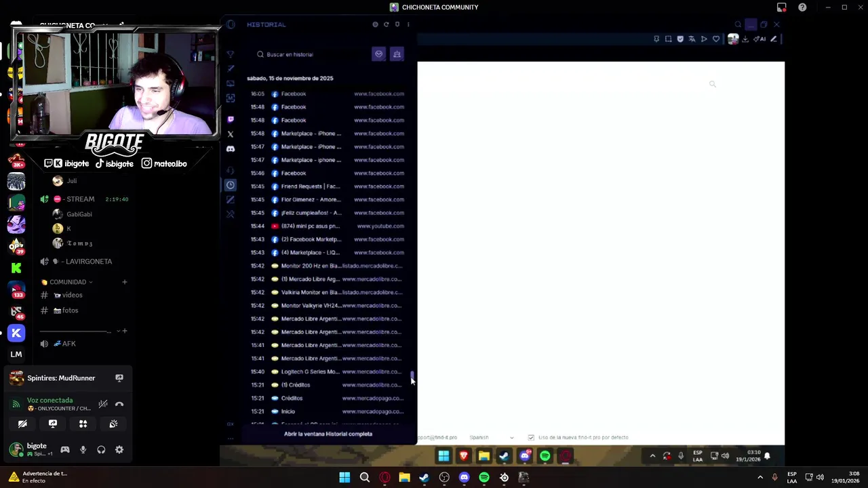Open the LM server icon in Discord

(16, 354)
